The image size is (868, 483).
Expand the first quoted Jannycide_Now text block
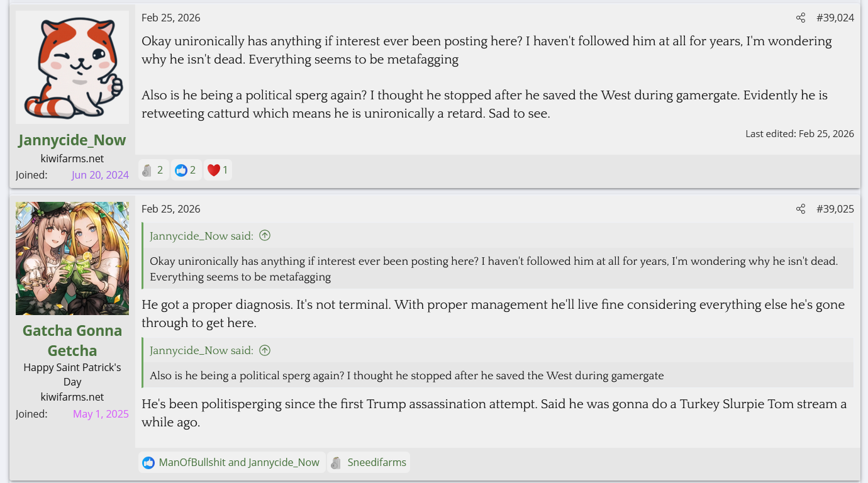point(497,269)
